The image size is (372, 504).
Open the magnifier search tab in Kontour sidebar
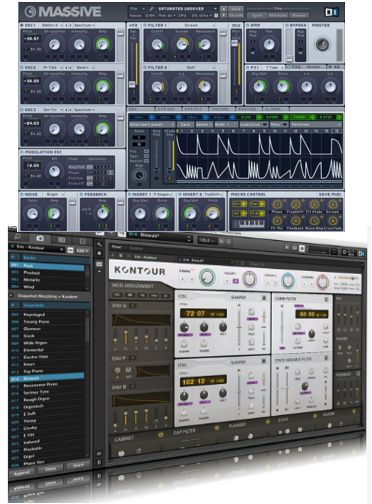(18, 237)
